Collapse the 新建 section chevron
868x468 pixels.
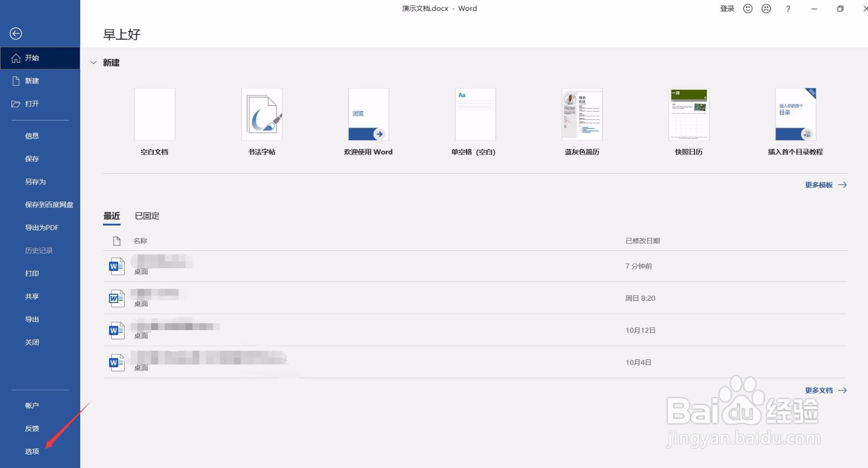(93, 63)
